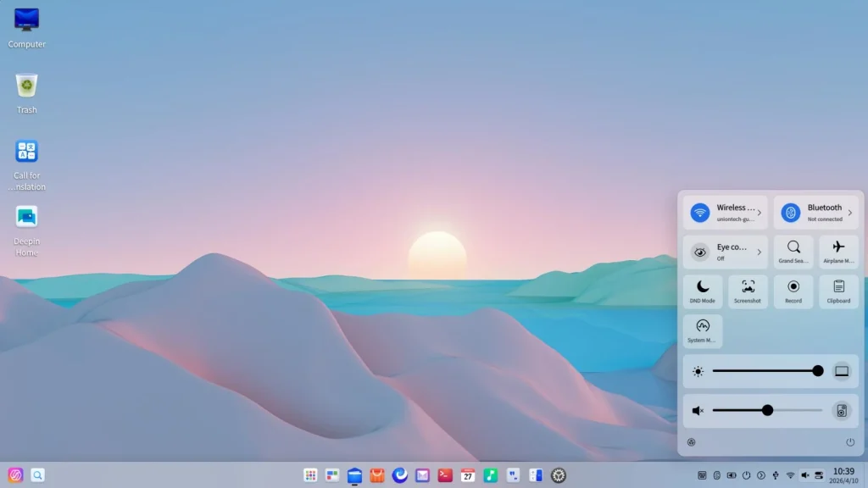Open sound output device settings beside volume slider
868x488 pixels.
coord(842,411)
